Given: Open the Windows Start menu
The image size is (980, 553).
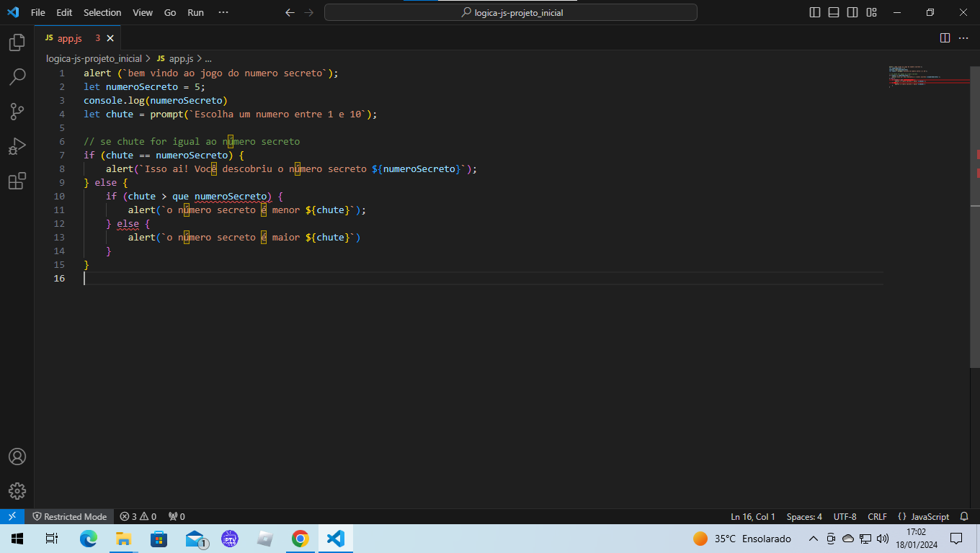Looking at the screenshot, I should tap(17, 539).
